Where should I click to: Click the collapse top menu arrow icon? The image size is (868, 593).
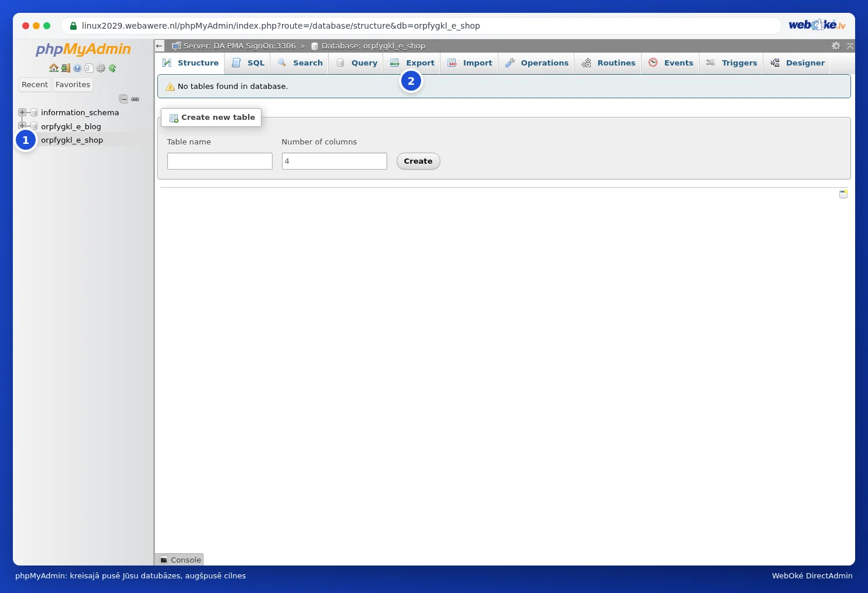pos(850,46)
